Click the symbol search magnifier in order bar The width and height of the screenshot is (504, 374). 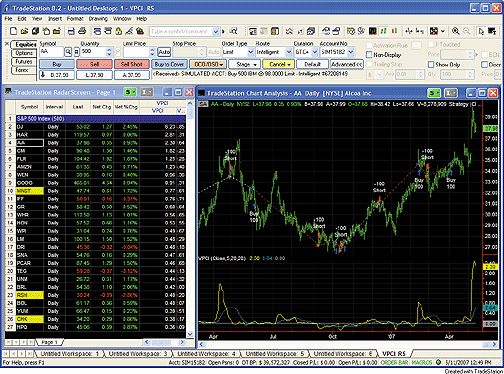click(x=68, y=52)
